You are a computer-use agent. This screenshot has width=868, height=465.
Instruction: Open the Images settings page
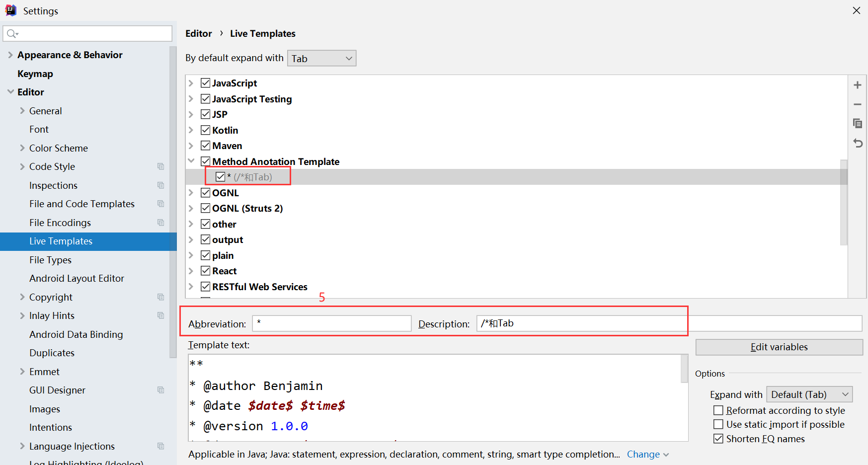(x=45, y=409)
